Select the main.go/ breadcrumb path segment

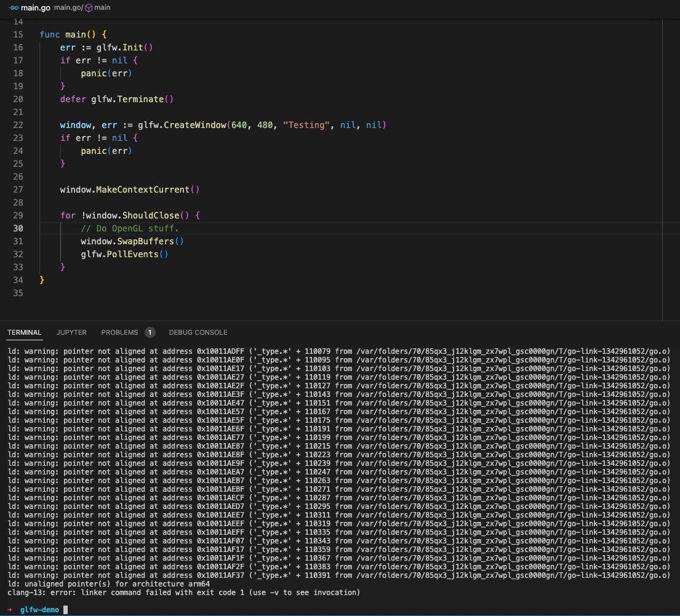[68, 8]
